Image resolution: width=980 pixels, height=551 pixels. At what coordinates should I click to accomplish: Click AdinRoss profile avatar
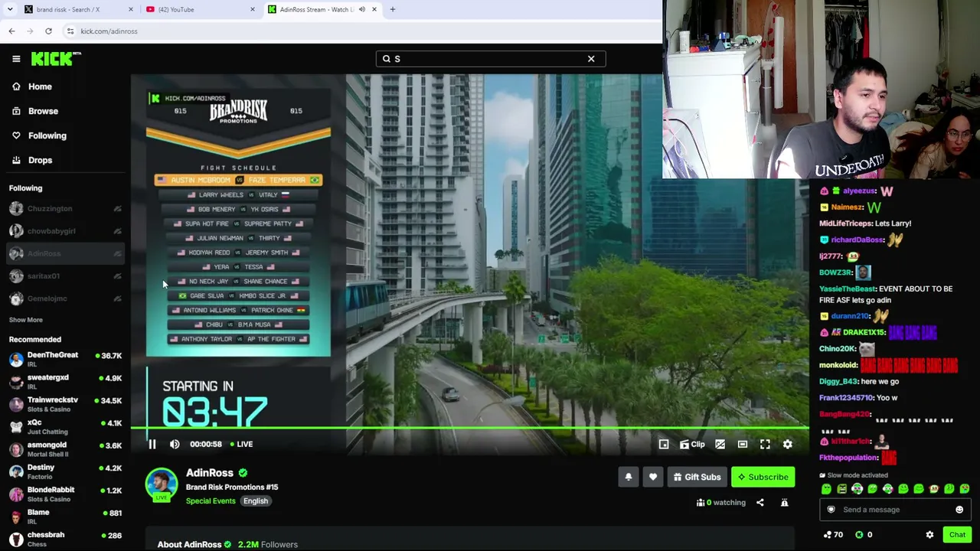[162, 485]
